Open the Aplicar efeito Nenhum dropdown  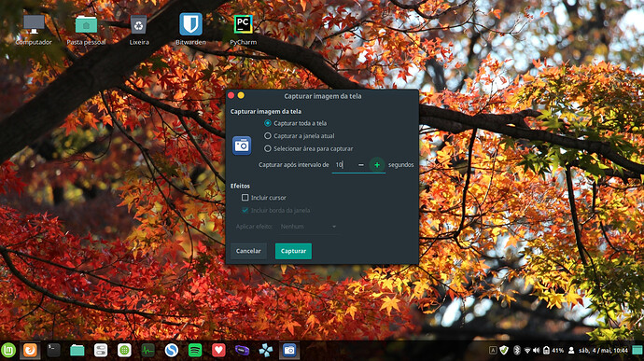[x=308, y=227]
